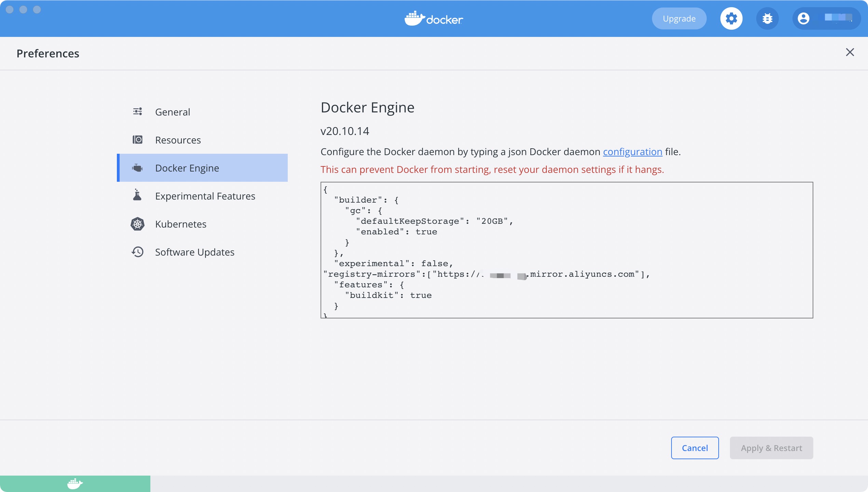Viewport: 868px width, 492px height.
Task: Open the Kubernetes preferences section
Action: (x=180, y=224)
